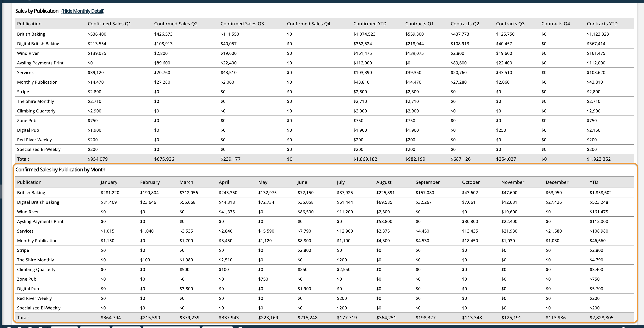Click the Total row of Sales by Publication

tap(23, 159)
